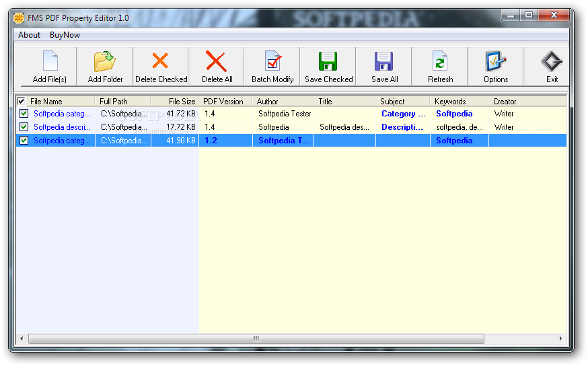Click the FMS PDF Property Editor title icon
Viewport: 588px width, 366px height.
click(x=19, y=17)
